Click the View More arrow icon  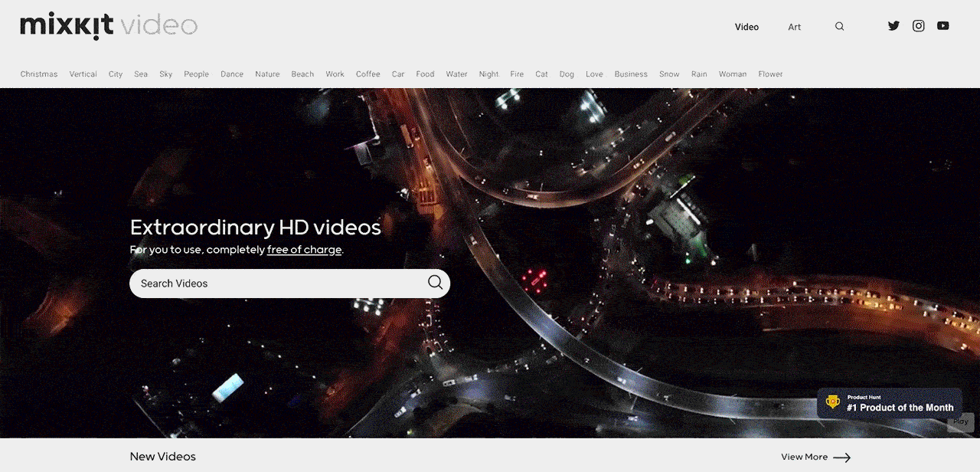tap(842, 457)
